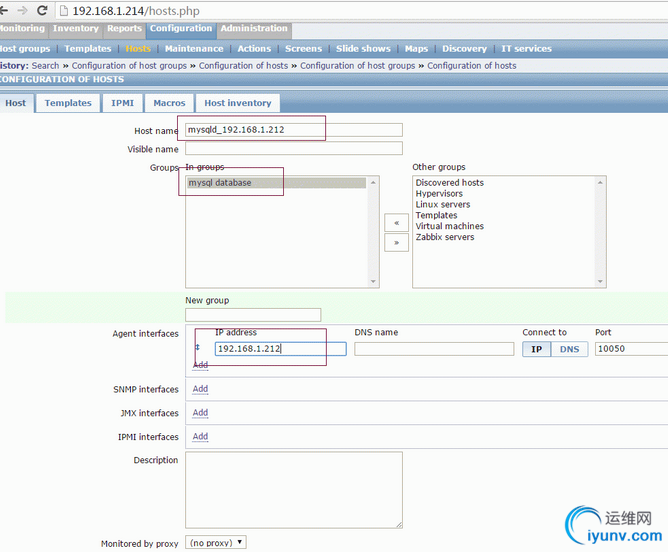Select Discovered hosts in Other groups

[449, 183]
